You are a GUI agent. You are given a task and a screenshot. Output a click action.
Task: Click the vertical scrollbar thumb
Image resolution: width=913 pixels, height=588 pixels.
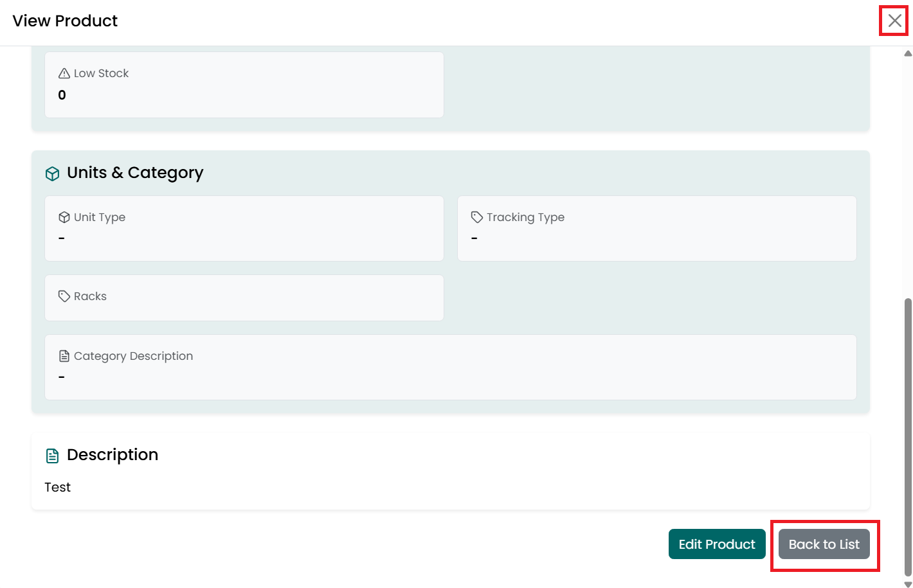[x=908, y=436]
